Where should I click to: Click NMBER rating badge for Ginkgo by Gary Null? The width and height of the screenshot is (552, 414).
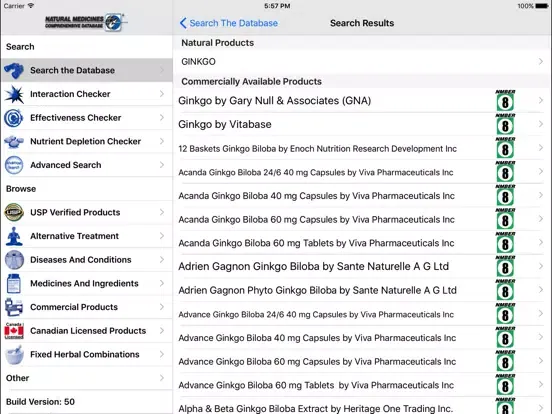click(505, 100)
